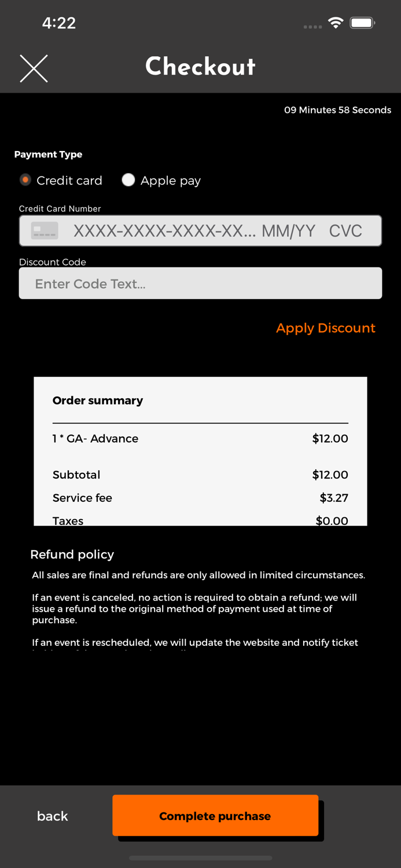Tap the Service fee row

82,498
